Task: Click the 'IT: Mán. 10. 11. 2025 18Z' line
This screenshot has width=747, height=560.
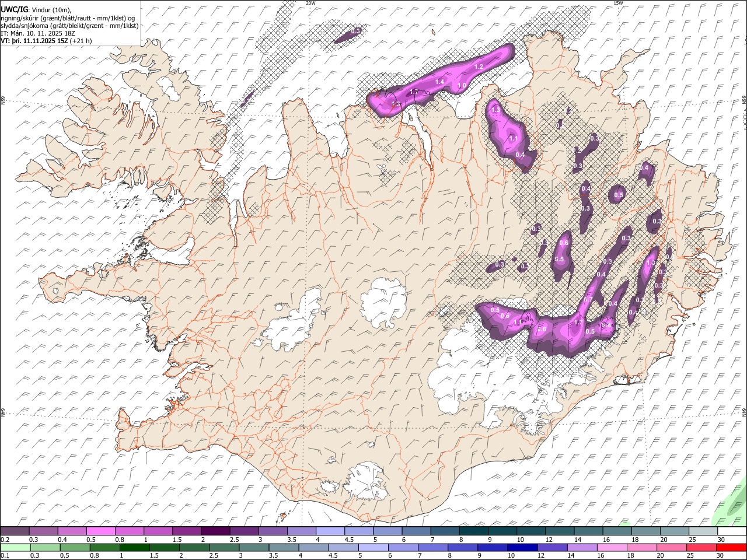Action: click(x=38, y=33)
